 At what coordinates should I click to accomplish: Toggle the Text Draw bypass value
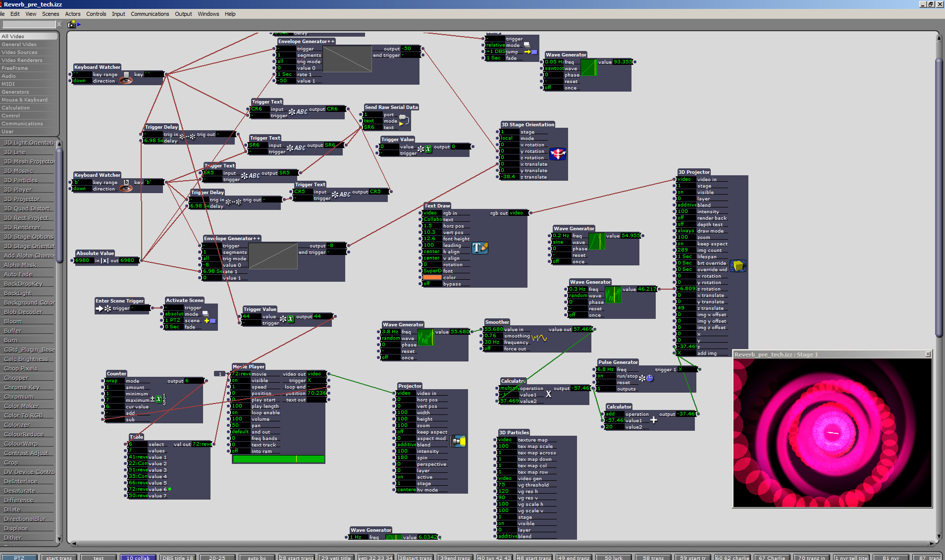(431, 284)
